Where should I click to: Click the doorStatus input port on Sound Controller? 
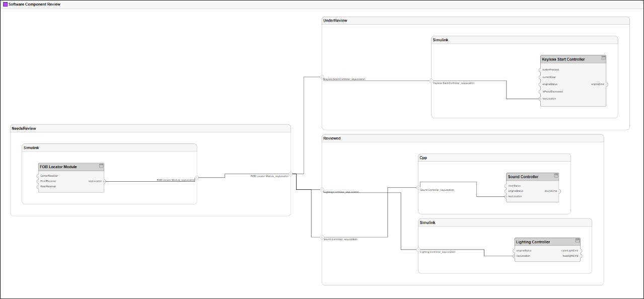tap(506, 186)
